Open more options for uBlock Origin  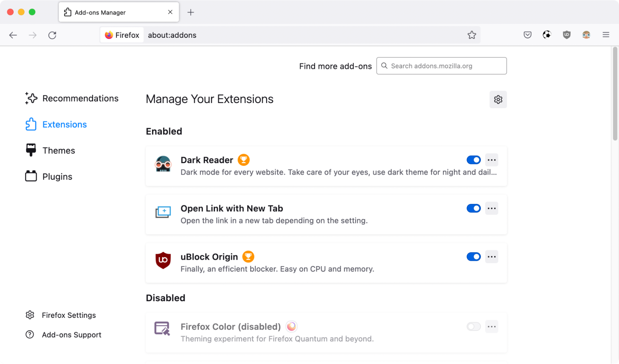491,257
